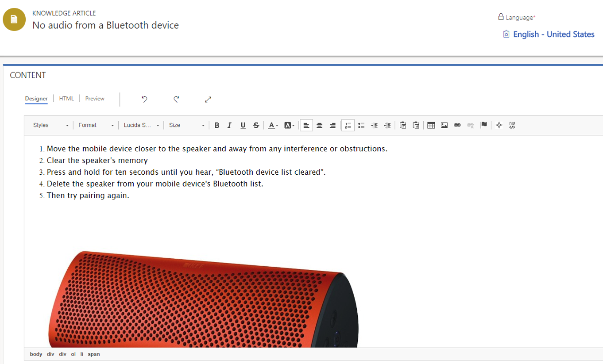
Task: Click the sparkle special-character icon
Action: click(499, 126)
